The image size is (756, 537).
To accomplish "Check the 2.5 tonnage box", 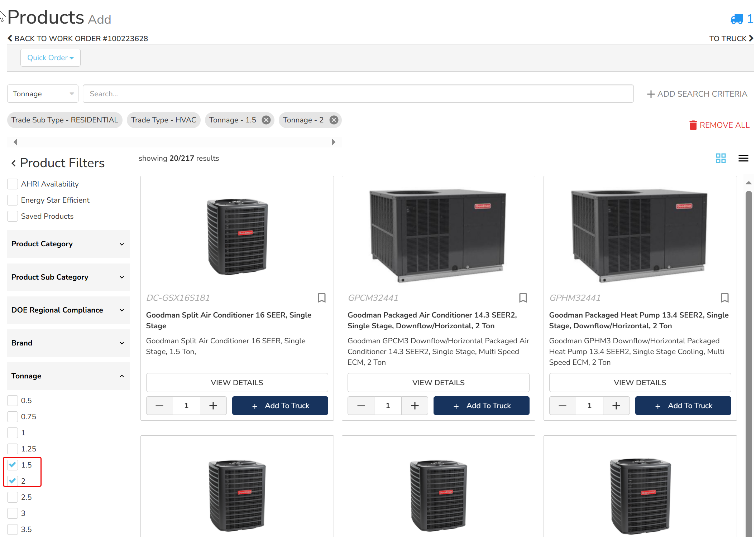I will pos(13,497).
